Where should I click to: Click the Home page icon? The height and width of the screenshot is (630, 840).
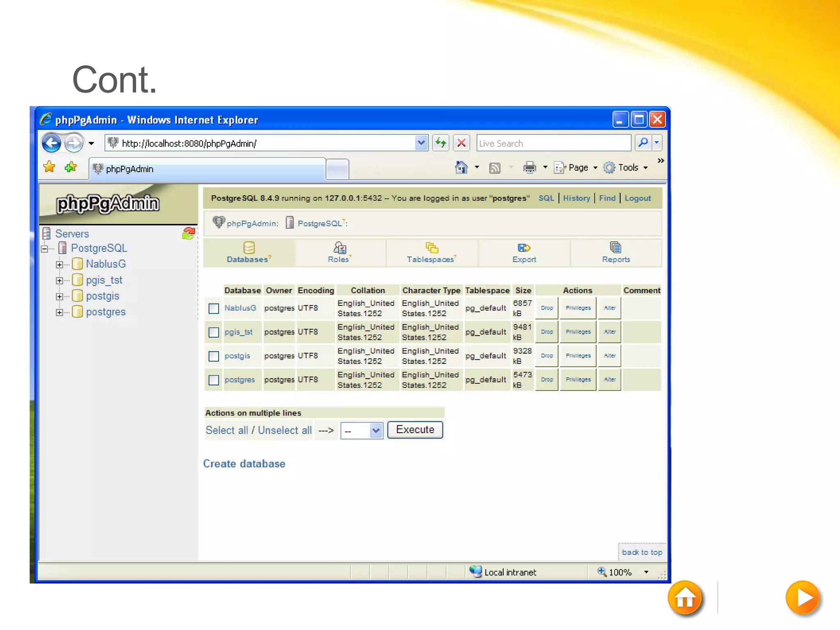pyautogui.click(x=461, y=167)
